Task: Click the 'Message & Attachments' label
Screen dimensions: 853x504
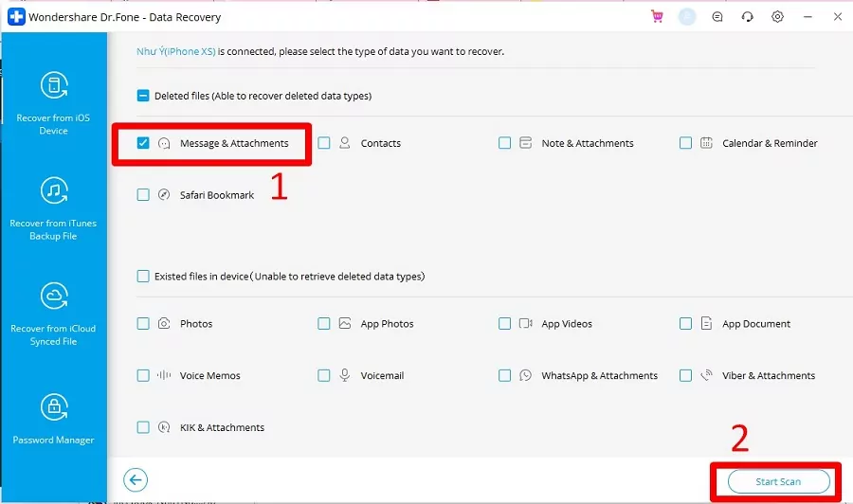Action: pyautogui.click(x=234, y=143)
